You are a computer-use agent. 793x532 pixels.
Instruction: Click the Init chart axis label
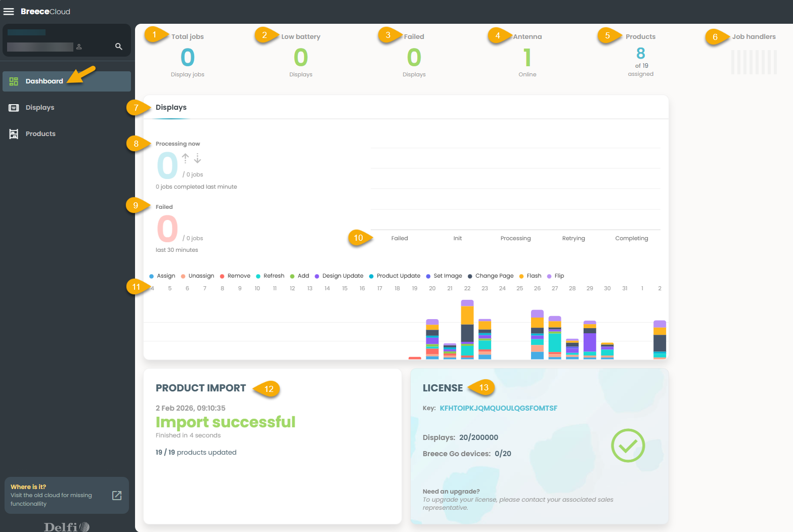(458, 238)
